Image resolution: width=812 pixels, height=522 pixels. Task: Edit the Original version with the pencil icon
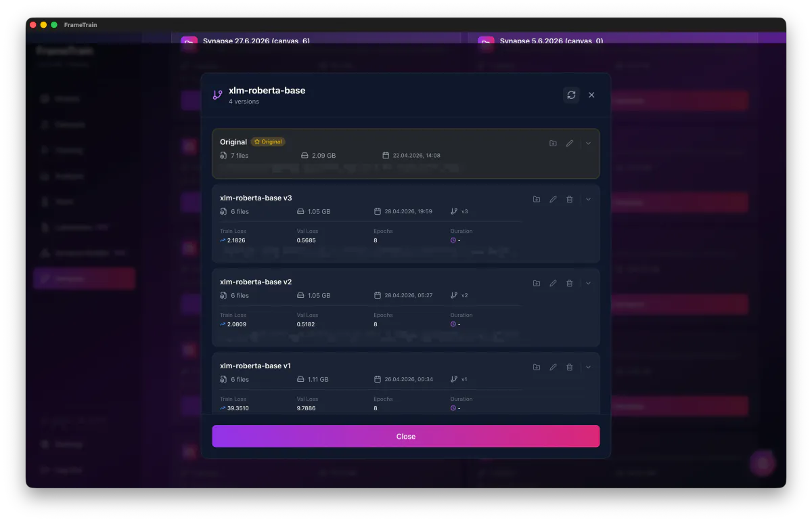(x=570, y=144)
